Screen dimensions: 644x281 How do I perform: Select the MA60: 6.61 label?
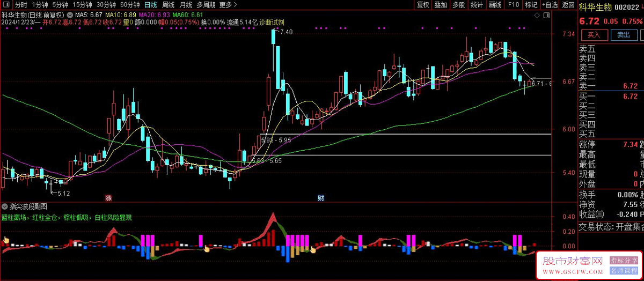click(x=188, y=14)
